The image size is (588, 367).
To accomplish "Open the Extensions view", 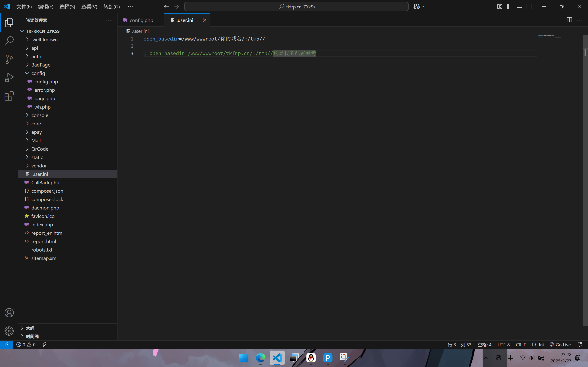I will (9, 96).
